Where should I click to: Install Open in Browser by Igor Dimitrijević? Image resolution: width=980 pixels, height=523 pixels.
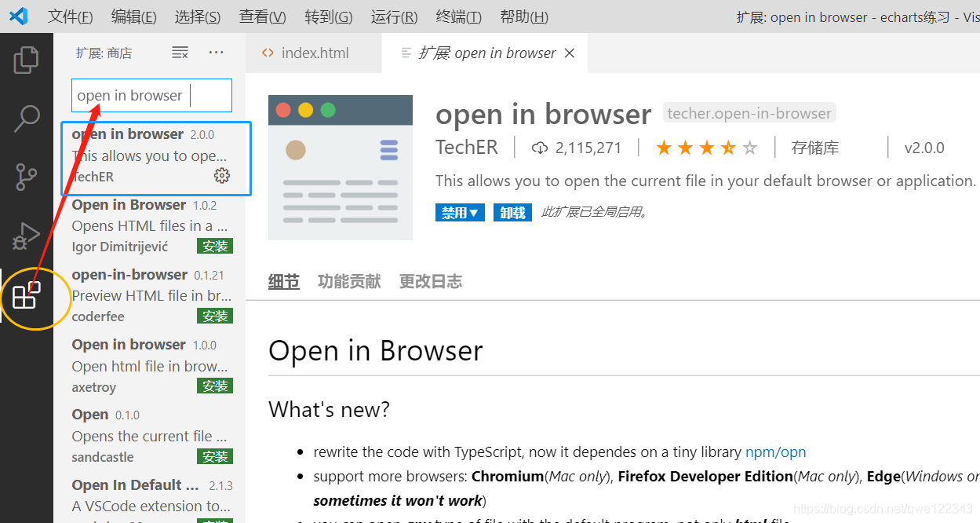(214, 247)
